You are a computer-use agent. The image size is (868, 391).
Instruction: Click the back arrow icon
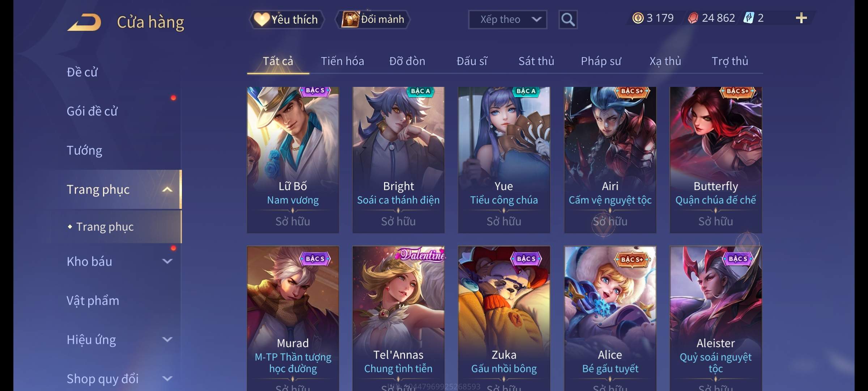click(84, 22)
